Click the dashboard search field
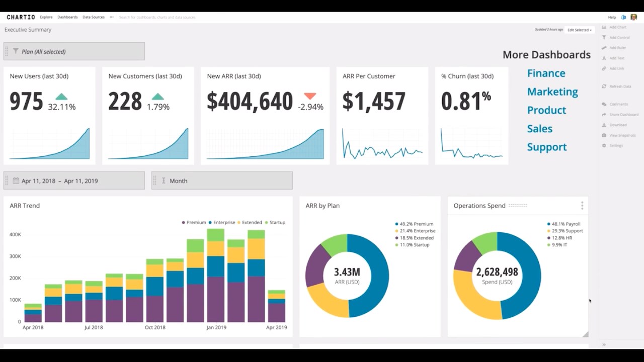The image size is (644, 362). click(x=157, y=17)
